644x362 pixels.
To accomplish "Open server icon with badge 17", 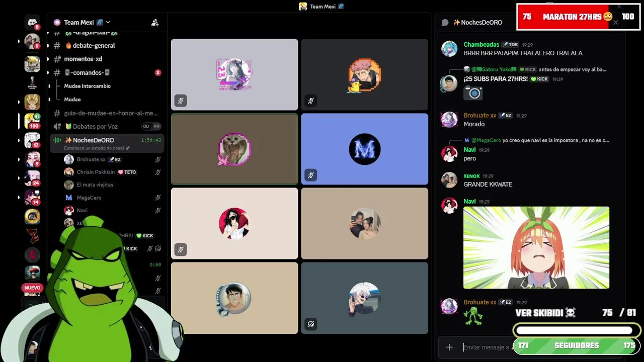I will pyautogui.click(x=32, y=140).
